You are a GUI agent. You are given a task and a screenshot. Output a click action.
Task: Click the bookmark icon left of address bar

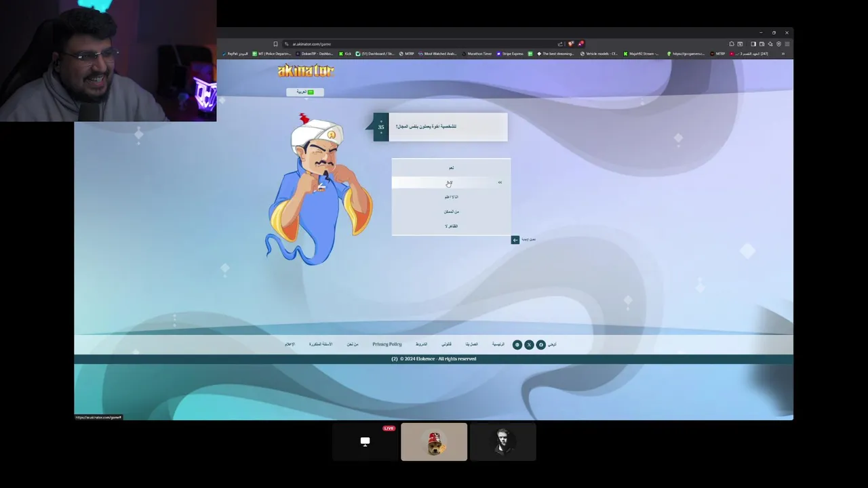[x=275, y=44]
